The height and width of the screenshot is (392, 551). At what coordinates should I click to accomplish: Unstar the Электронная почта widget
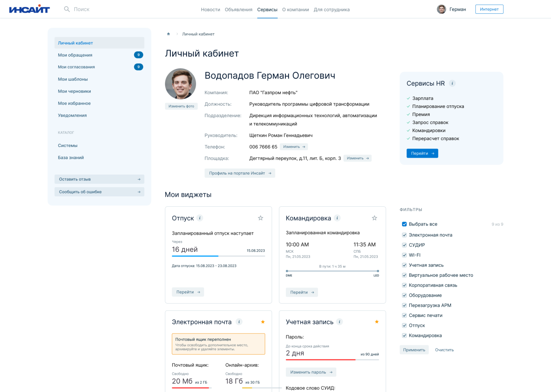click(263, 322)
